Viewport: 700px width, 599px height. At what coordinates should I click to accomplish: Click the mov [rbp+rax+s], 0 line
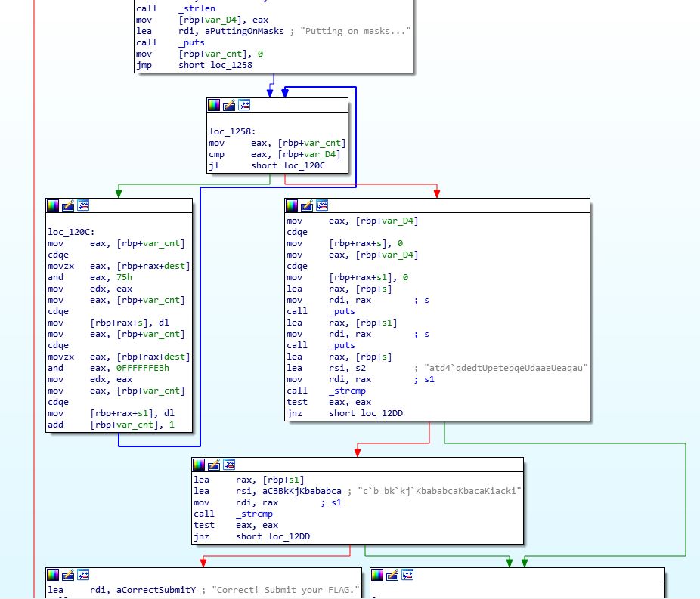(x=345, y=243)
